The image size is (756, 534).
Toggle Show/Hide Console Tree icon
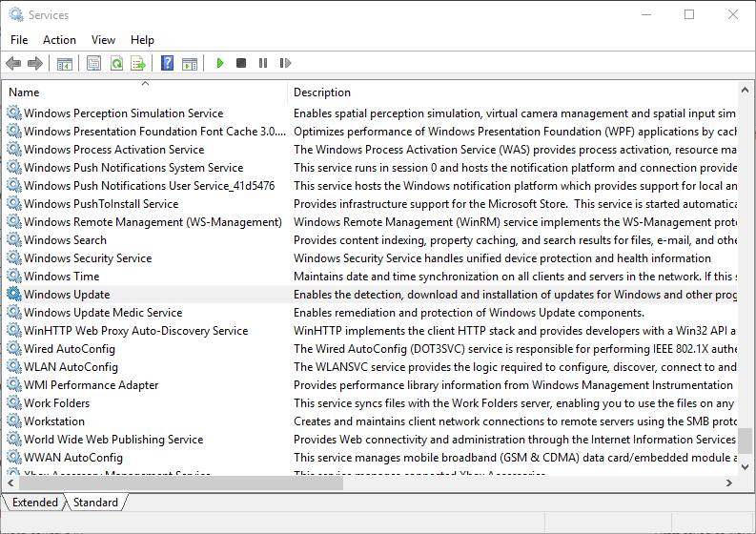coord(65,63)
